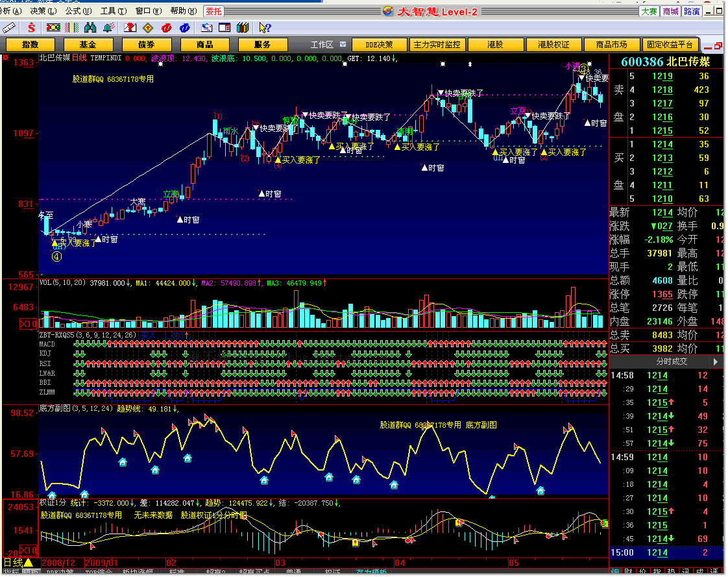Click the 商品 category button
The height and width of the screenshot is (577, 728).
204,45
